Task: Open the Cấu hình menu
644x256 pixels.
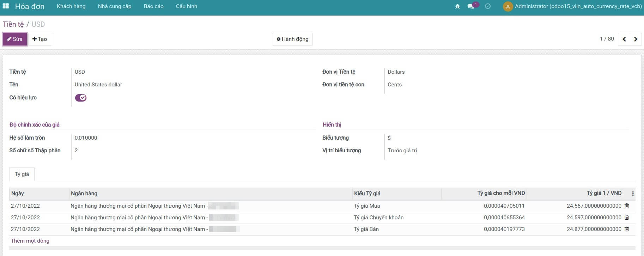Action: click(x=186, y=6)
